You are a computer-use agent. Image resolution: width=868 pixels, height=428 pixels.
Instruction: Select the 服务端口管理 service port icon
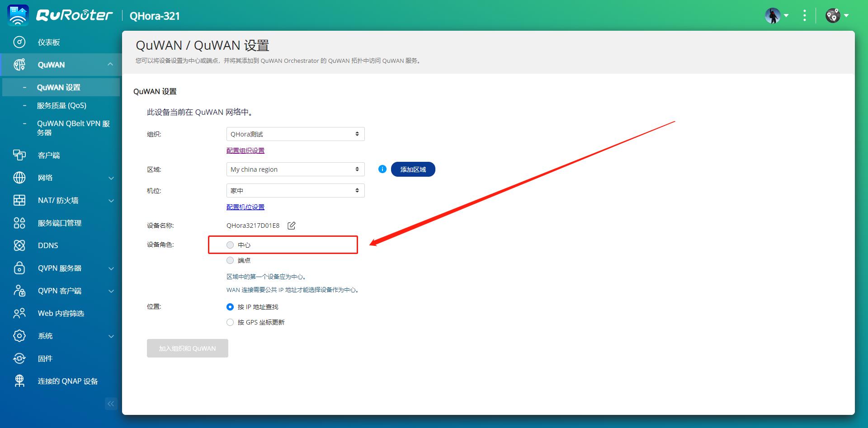point(19,223)
